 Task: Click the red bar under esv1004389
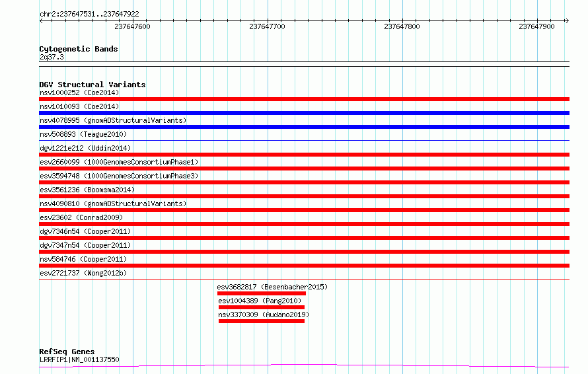pyautogui.click(x=262, y=307)
